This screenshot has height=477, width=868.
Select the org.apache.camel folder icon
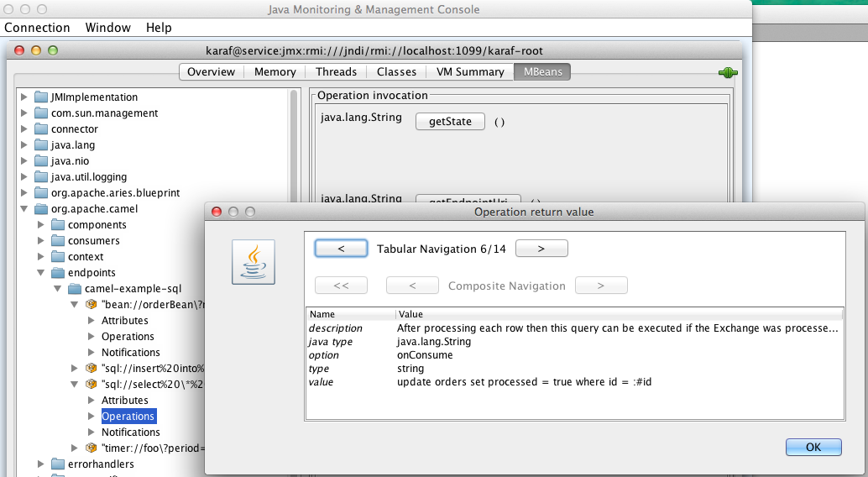pos(41,209)
